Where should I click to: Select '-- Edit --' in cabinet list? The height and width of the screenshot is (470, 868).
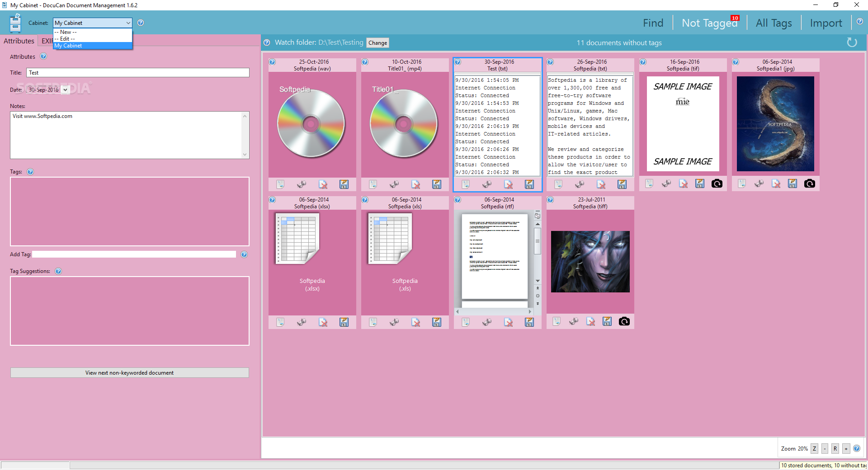(93, 39)
